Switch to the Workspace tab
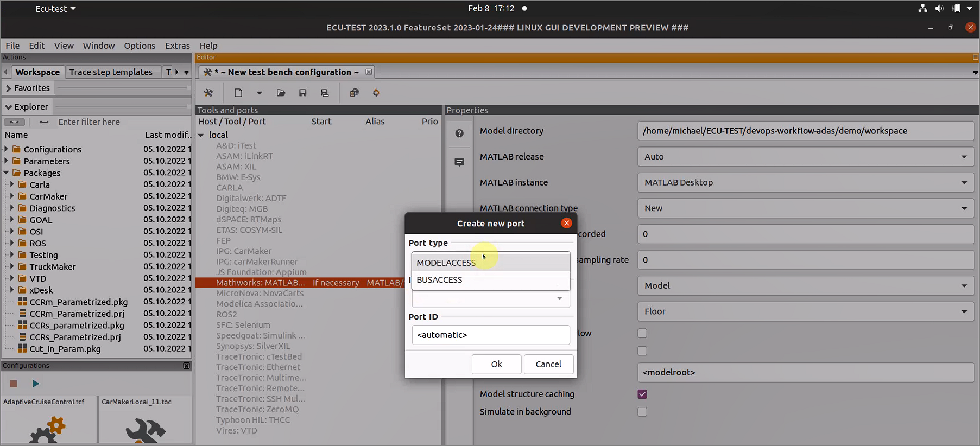 click(x=37, y=72)
